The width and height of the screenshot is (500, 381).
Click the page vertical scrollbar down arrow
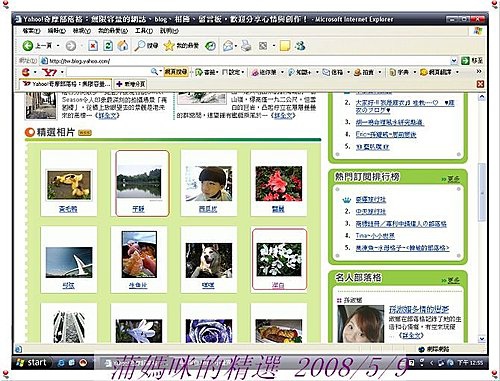tap(482, 339)
